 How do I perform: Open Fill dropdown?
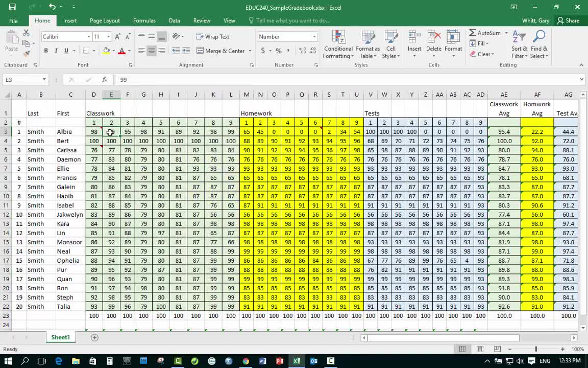click(x=479, y=43)
